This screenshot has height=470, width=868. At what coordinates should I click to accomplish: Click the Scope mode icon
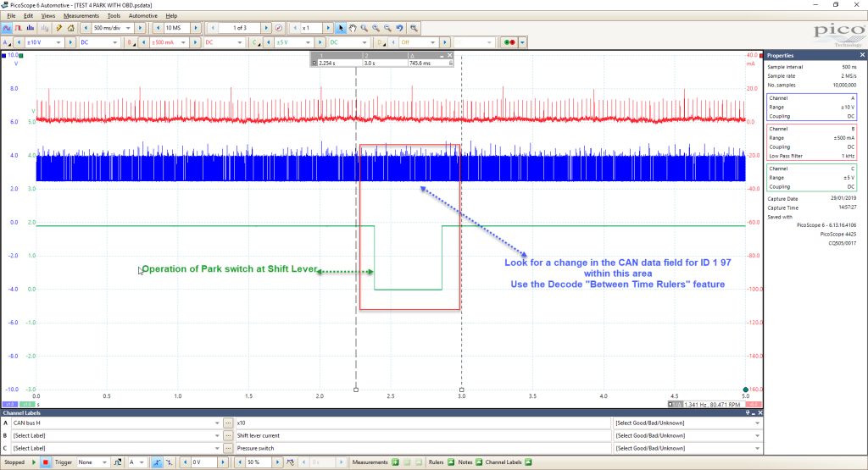click(x=7, y=28)
